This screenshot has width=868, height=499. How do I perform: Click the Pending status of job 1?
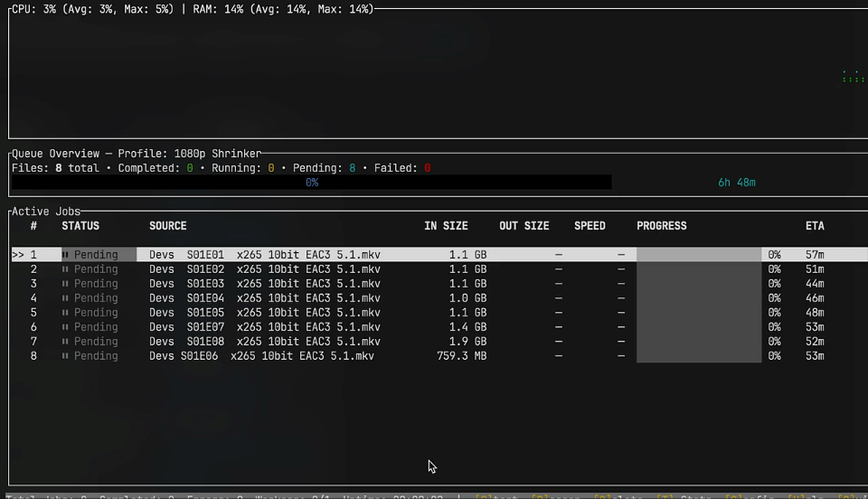coord(96,255)
